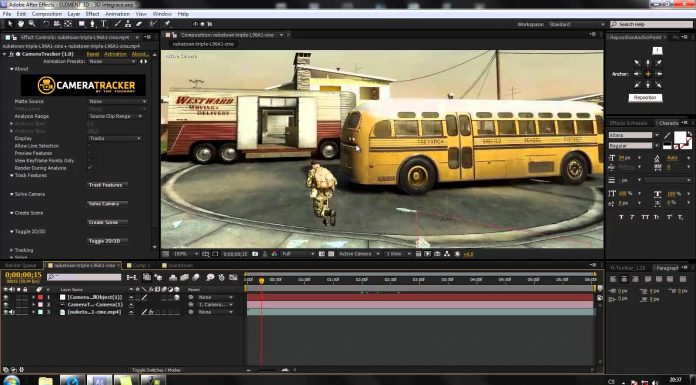Viewport: 696px width, 385px height.
Task: Toggle Frame Blending master switch in timeline
Action: coord(184,277)
